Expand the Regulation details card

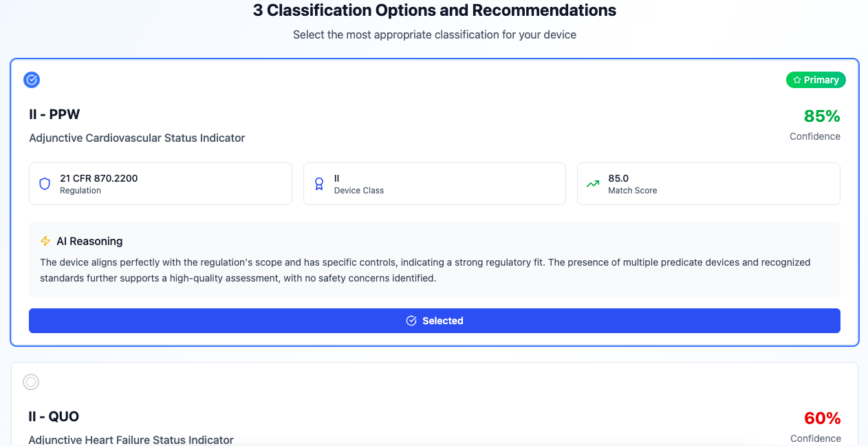160,183
